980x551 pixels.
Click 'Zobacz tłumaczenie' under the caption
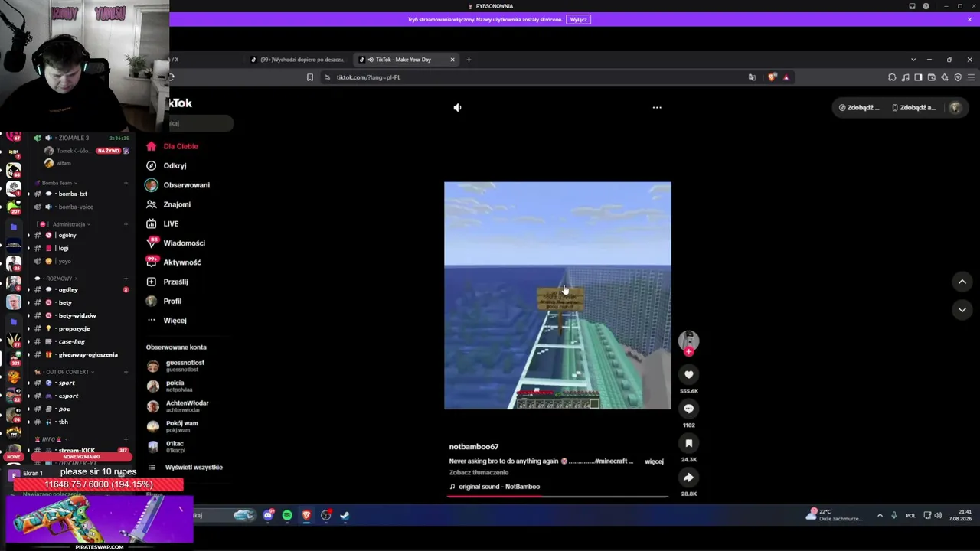[x=479, y=473]
